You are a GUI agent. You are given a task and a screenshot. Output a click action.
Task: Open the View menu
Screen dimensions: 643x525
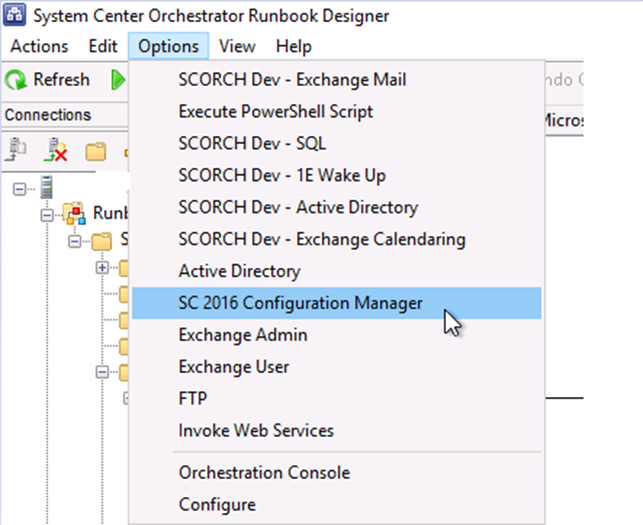[x=237, y=46]
